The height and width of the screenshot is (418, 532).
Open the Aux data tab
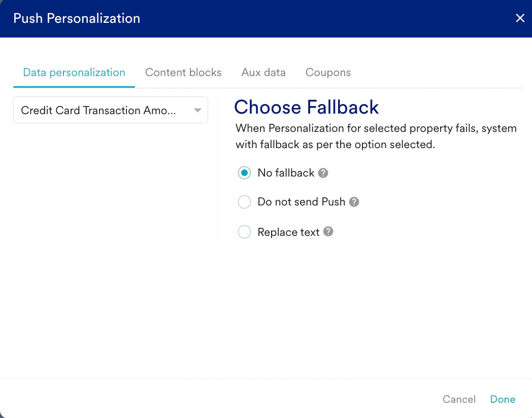[x=263, y=73]
